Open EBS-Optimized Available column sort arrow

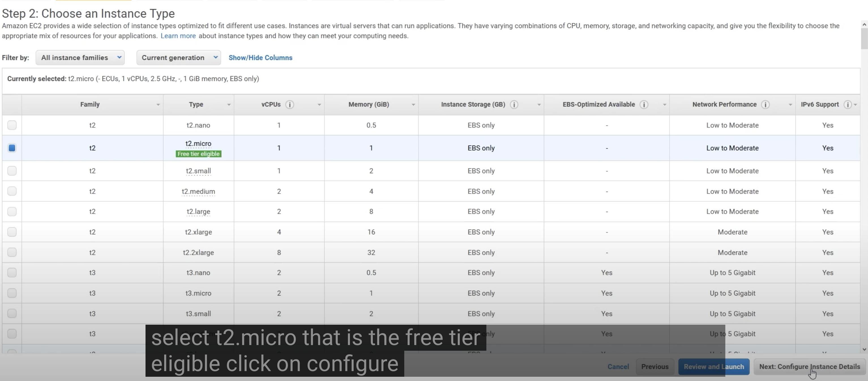pyautogui.click(x=664, y=105)
